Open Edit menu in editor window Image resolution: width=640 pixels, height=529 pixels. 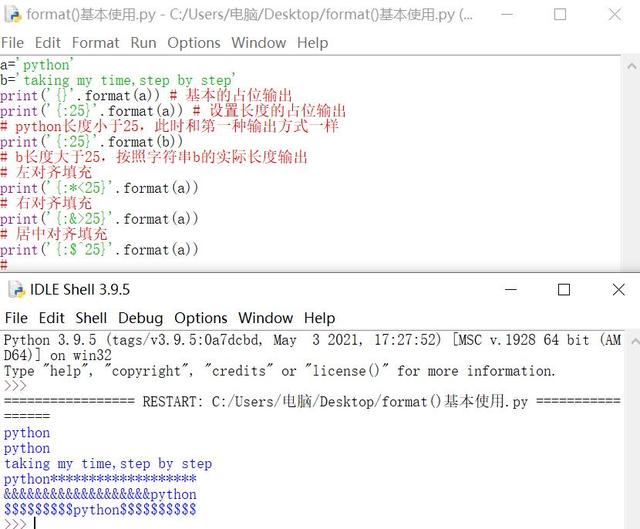47,43
